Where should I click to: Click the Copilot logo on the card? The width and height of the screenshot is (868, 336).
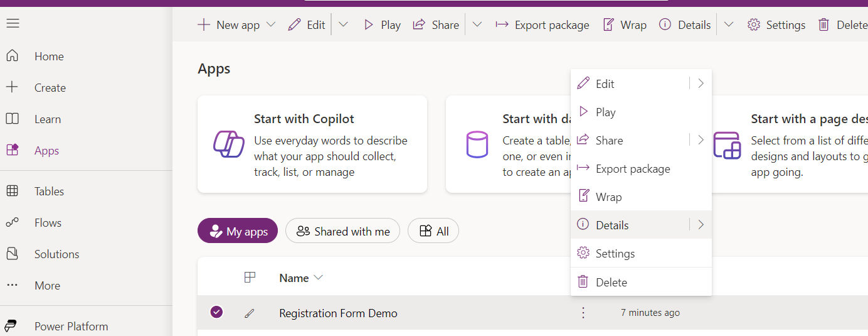[229, 144]
